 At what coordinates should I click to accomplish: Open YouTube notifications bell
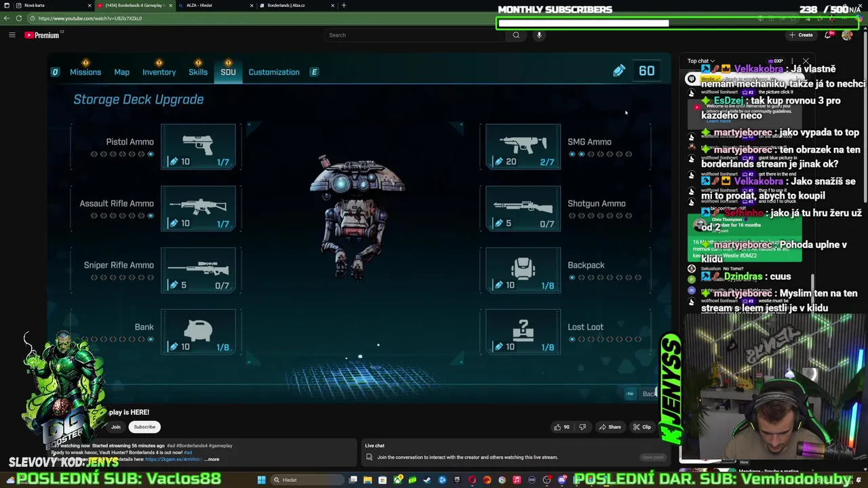point(828,35)
